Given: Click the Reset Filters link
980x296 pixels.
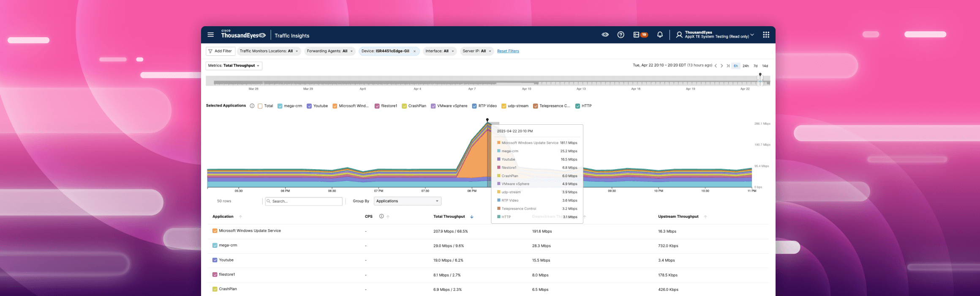Looking at the screenshot, I should (x=508, y=51).
